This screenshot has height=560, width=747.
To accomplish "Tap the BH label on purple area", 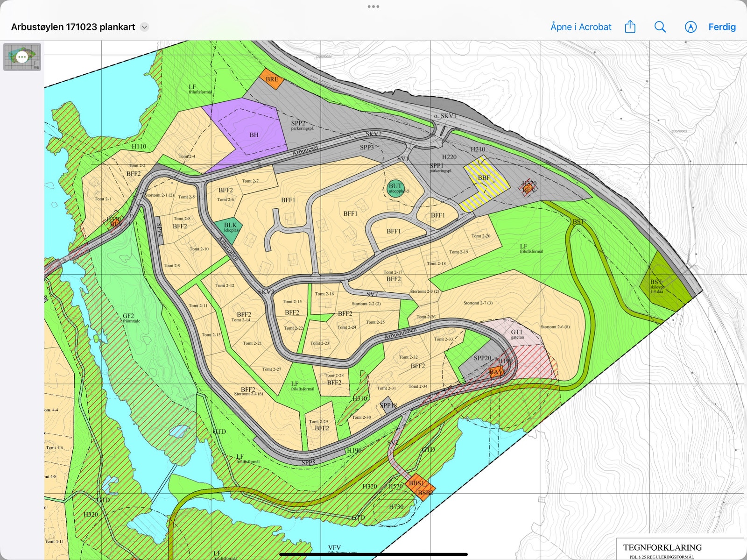I will click(x=254, y=135).
